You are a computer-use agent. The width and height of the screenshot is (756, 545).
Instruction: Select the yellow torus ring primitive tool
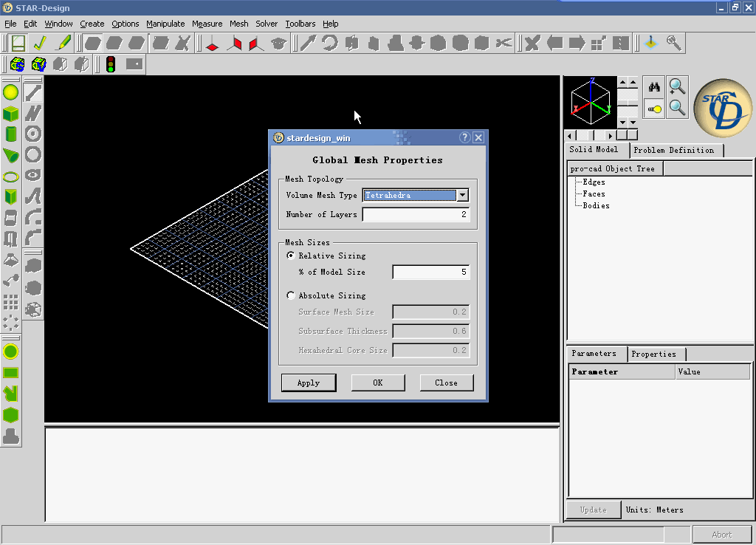pyautogui.click(x=10, y=176)
